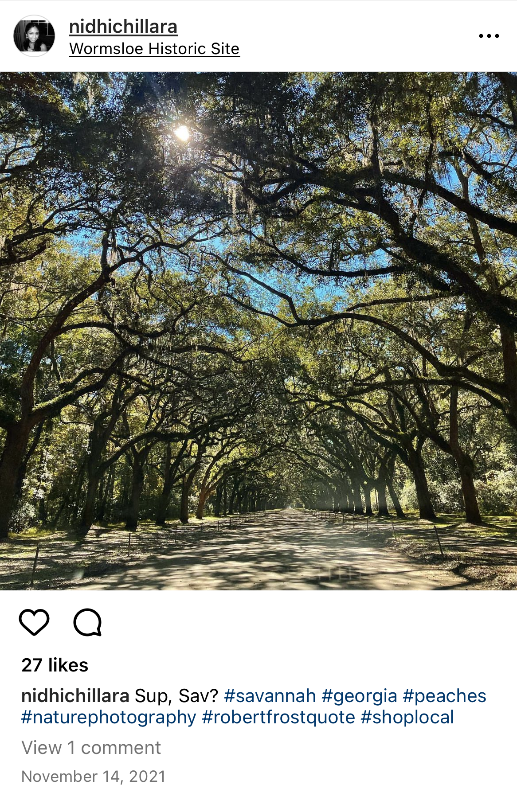The height and width of the screenshot is (812, 517).
Task: Expand View 1 comment
Action: pyautogui.click(x=91, y=748)
